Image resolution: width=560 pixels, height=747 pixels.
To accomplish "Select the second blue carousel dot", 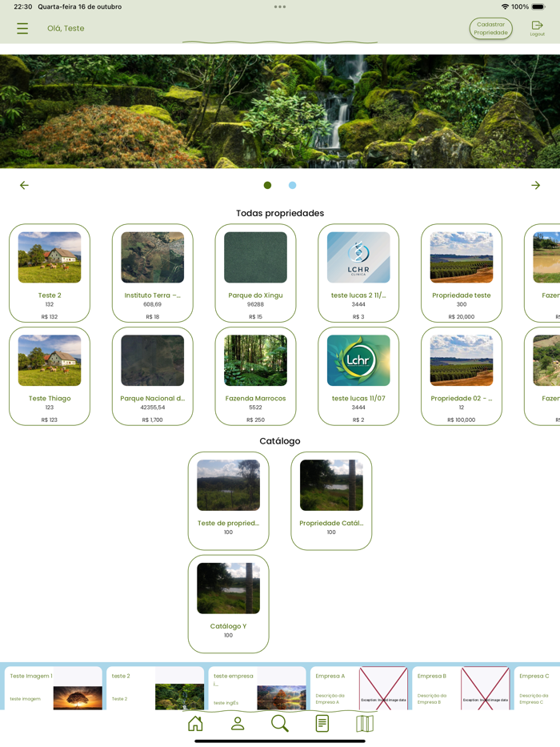I will pyautogui.click(x=292, y=185).
